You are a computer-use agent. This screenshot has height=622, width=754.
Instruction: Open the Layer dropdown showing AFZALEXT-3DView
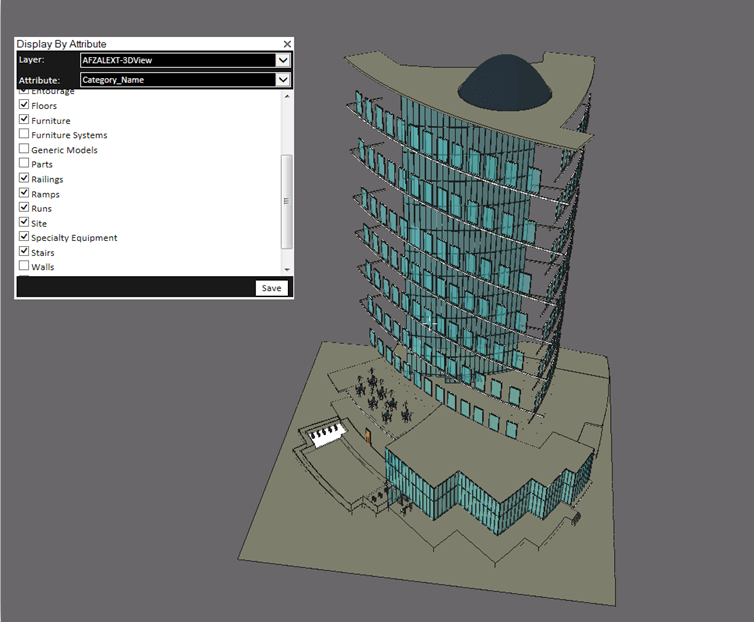[x=283, y=60]
